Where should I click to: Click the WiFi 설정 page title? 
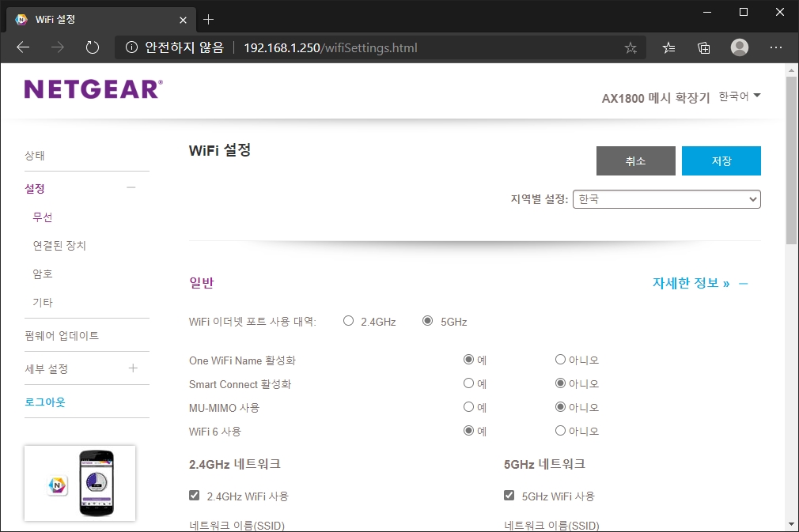coord(220,150)
